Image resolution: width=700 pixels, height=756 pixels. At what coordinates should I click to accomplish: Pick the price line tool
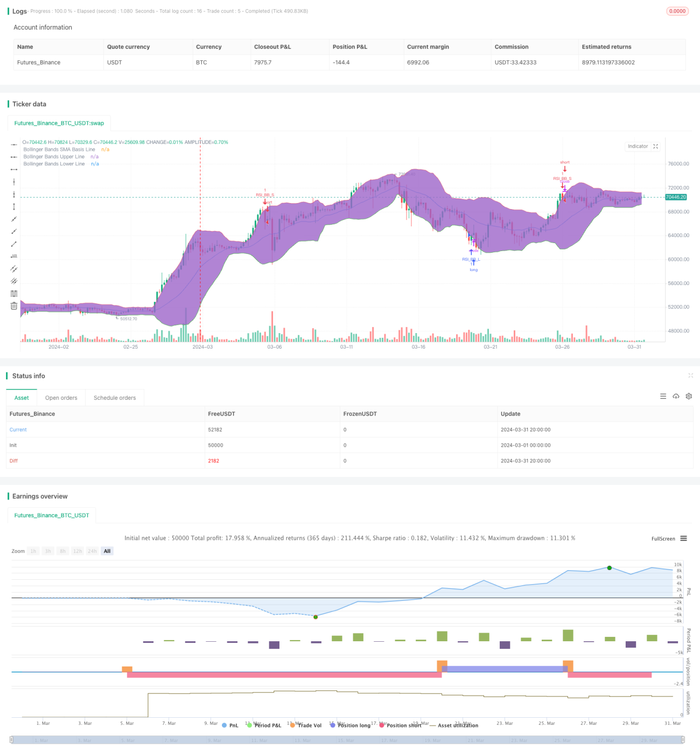coord(14,256)
